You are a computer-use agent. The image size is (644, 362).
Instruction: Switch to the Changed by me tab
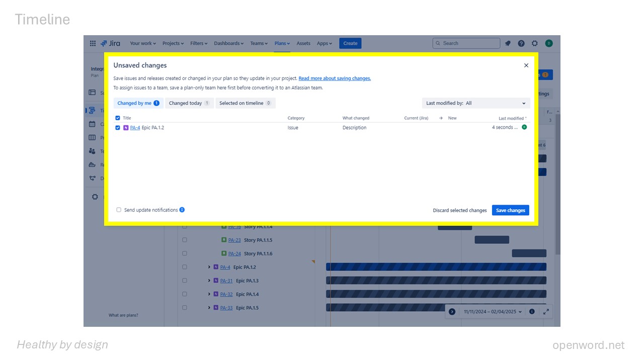click(x=138, y=103)
